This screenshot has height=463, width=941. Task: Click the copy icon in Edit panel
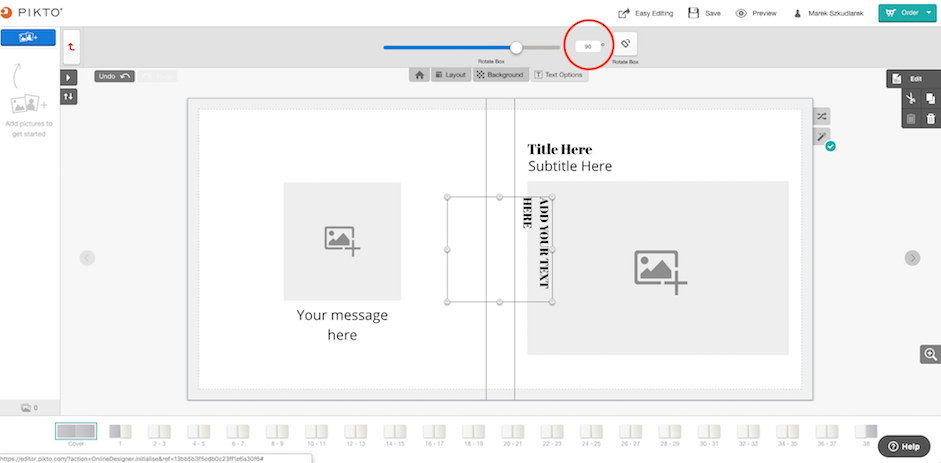930,98
